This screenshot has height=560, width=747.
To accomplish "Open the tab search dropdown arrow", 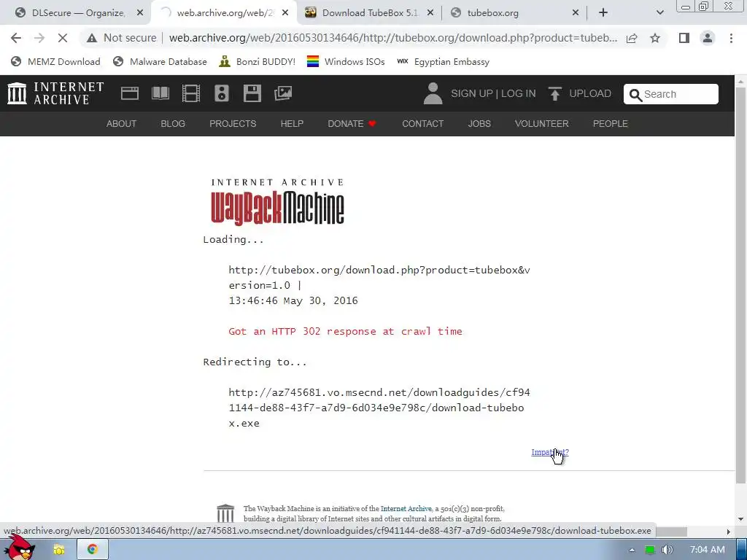I will coord(659,13).
